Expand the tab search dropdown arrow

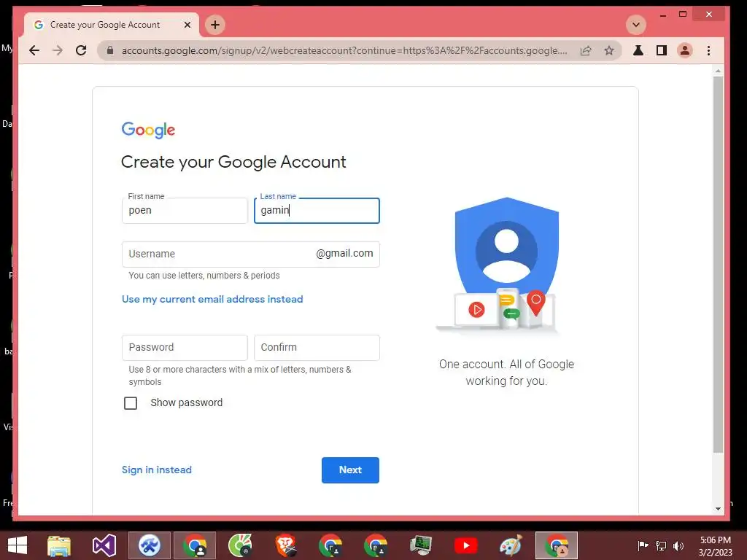click(x=635, y=25)
